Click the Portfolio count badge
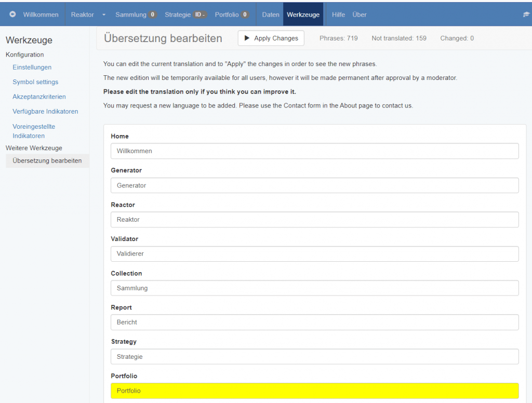The image size is (532, 403). [x=245, y=15]
